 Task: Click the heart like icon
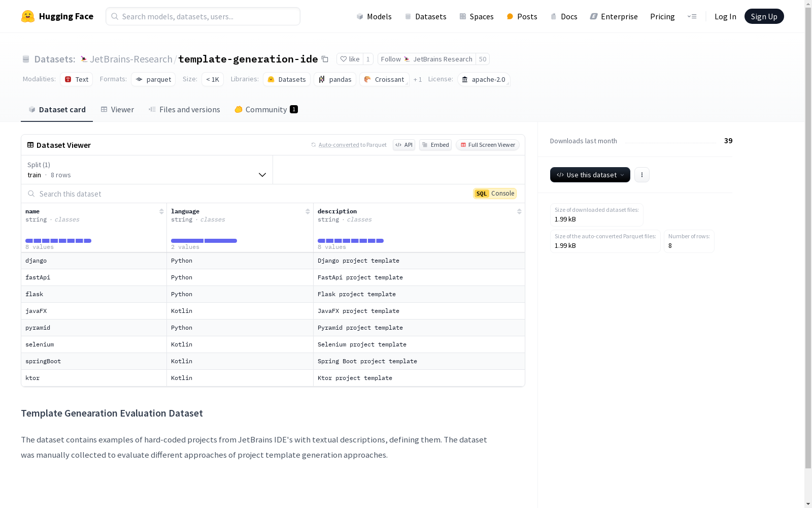tap(344, 59)
